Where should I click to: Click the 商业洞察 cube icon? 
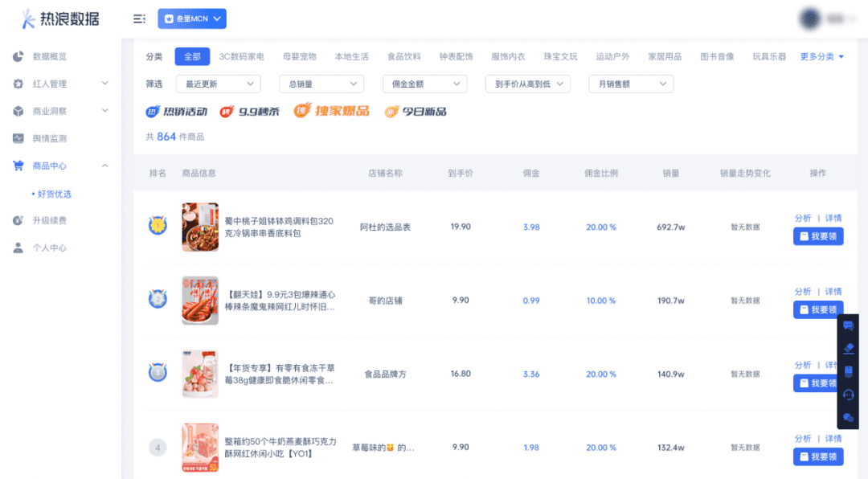[x=18, y=111]
